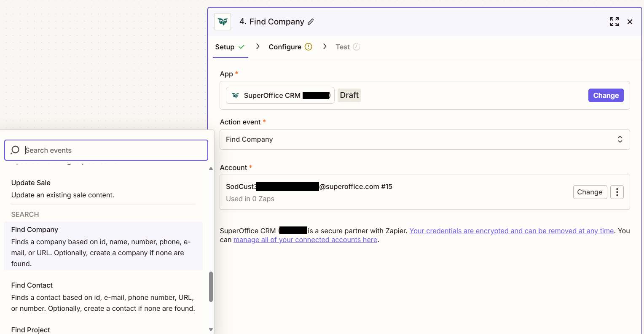Click the SuperOffice CRM owl icon in the header
644x334 pixels.
[x=222, y=22]
